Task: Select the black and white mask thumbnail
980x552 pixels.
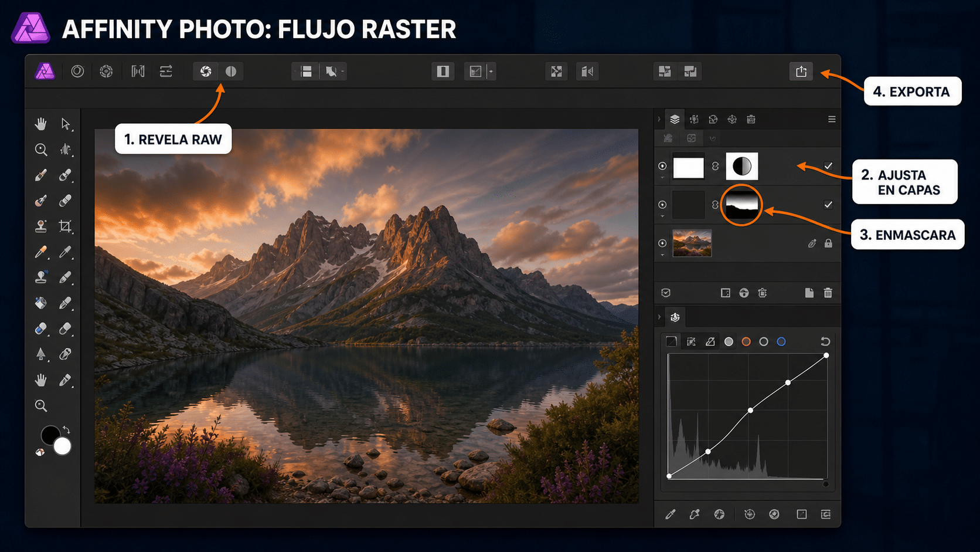Action: click(x=741, y=205)
